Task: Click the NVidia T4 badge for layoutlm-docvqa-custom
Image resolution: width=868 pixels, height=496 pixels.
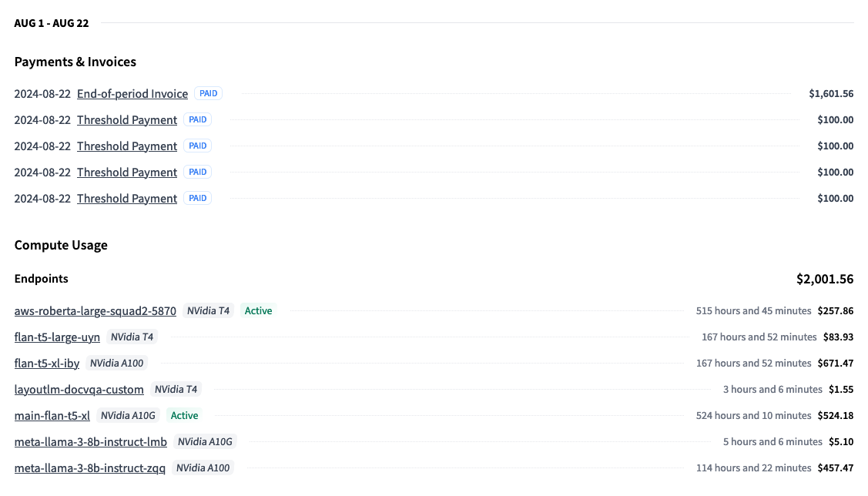Action: pyautogui.click(x=176, y=390)
